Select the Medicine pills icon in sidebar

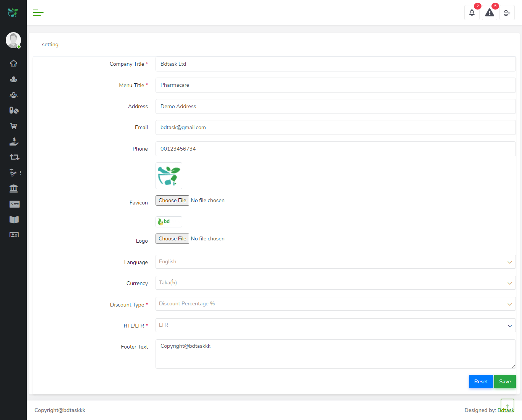(x=13, y=110)
